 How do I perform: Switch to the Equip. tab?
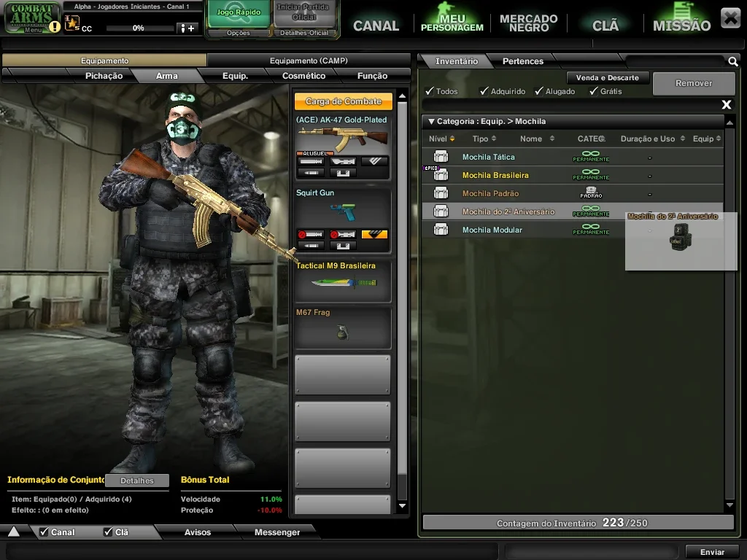click(x=236, y=76)
